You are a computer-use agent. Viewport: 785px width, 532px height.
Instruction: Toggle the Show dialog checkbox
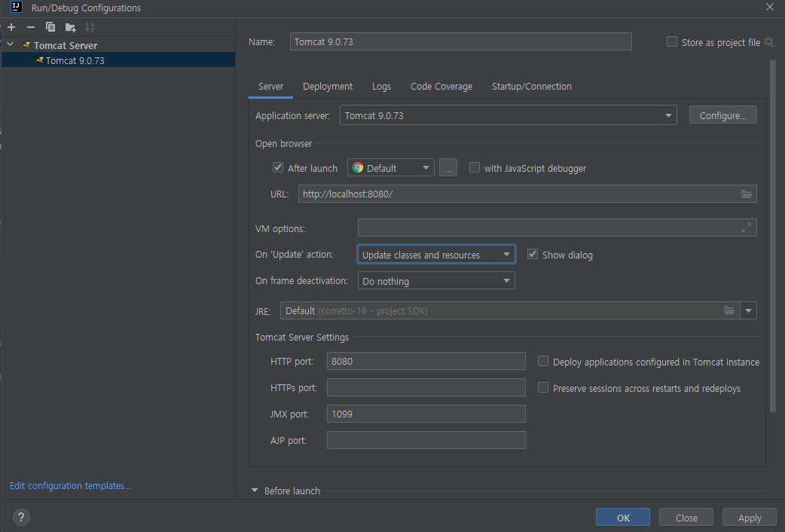point(533,254)
